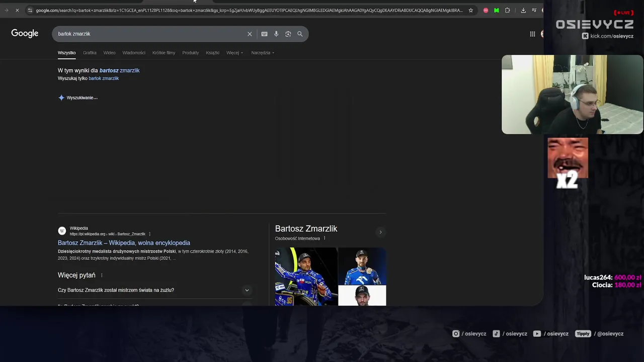
Task: Stop page loading with the X button
Action: click(x=17, y=10)
